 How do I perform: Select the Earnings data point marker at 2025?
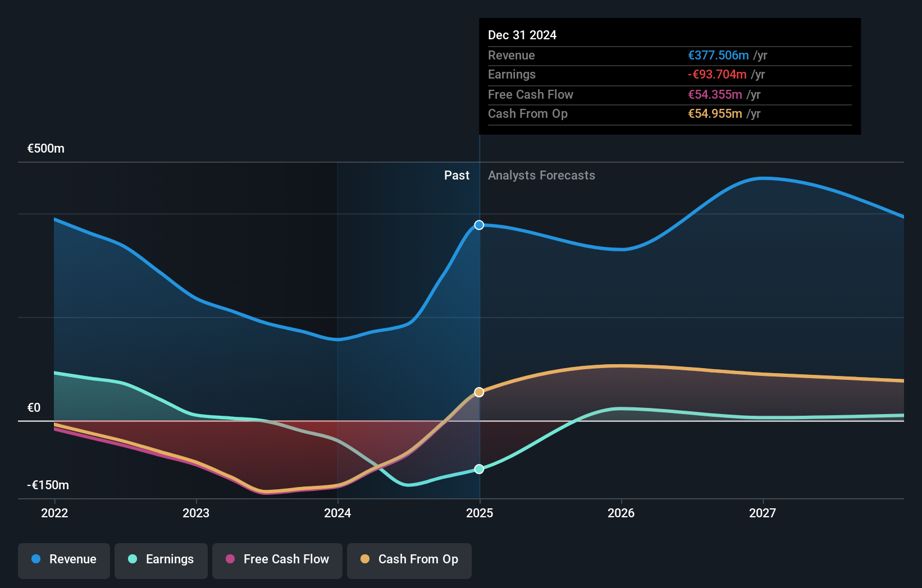point(479,468)
